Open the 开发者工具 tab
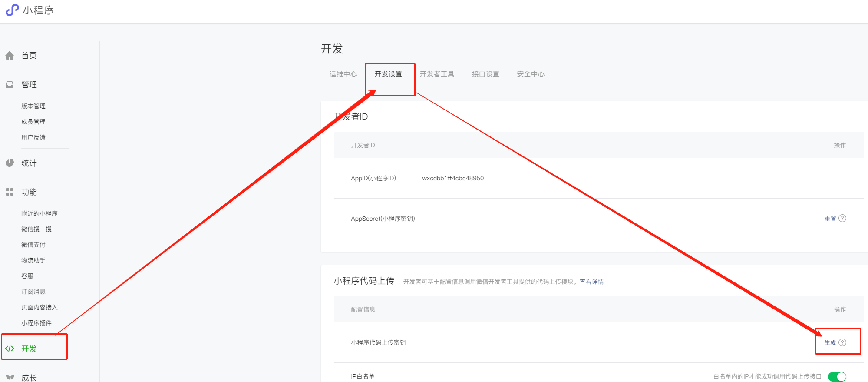Image resolution: width=868 pixels, height=382 pixels. pyautogui.click(x=437, y=74)
